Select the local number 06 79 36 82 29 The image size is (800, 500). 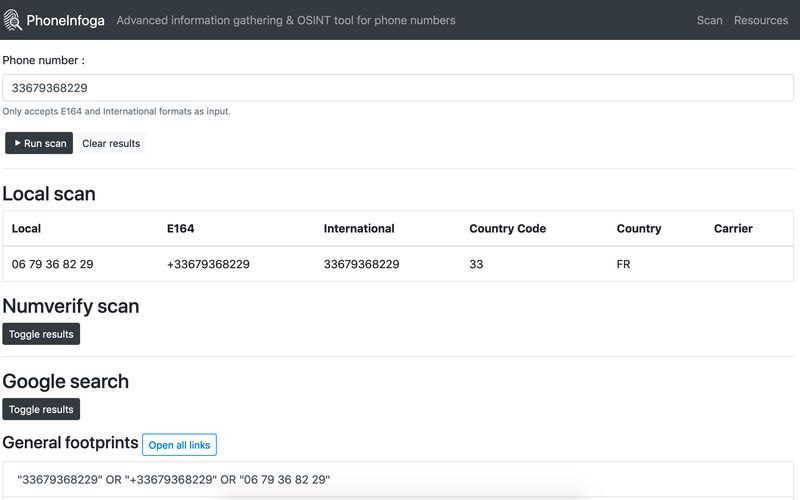(x=52, y=265)
